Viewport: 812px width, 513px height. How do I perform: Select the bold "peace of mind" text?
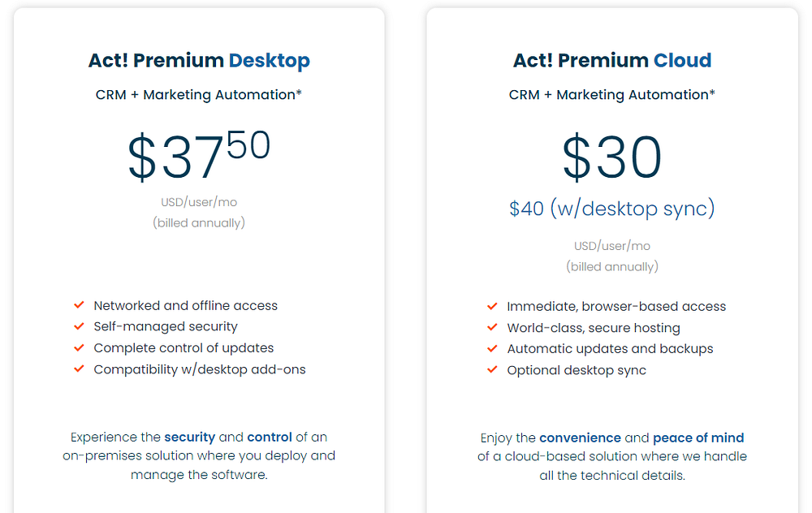[698, 438]
